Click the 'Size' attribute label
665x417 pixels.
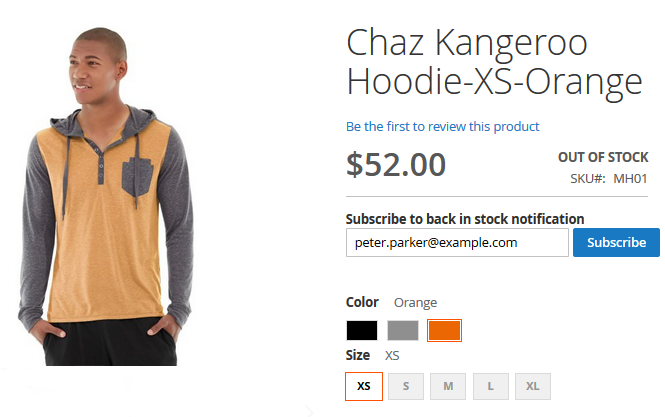tap(358, 355)
